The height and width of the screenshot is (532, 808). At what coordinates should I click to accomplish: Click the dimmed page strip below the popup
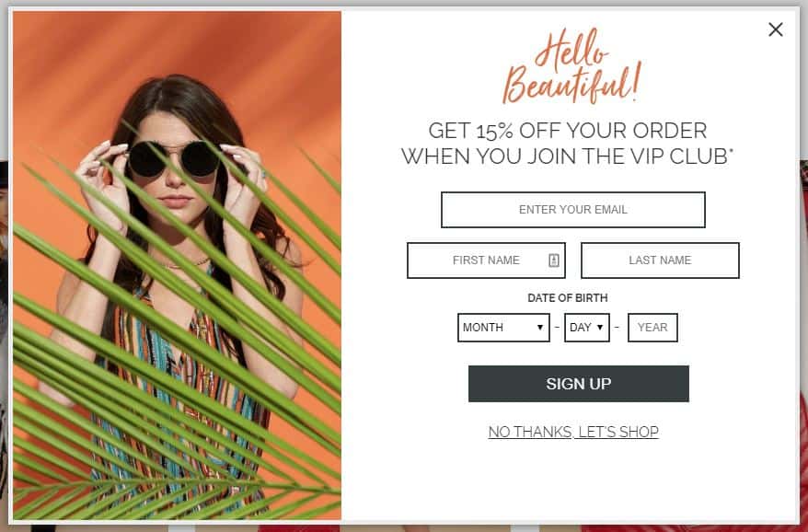[x=404, y=528]
